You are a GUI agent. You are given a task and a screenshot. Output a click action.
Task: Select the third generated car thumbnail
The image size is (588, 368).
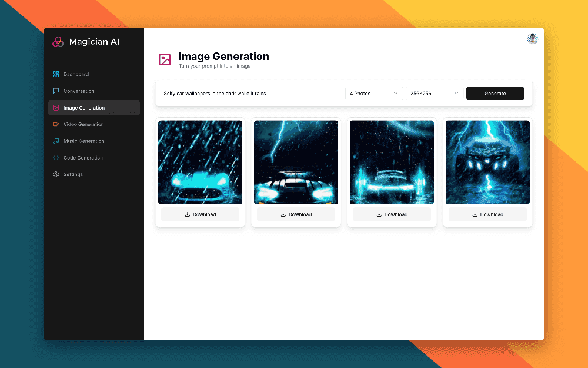tap(392, 163)
